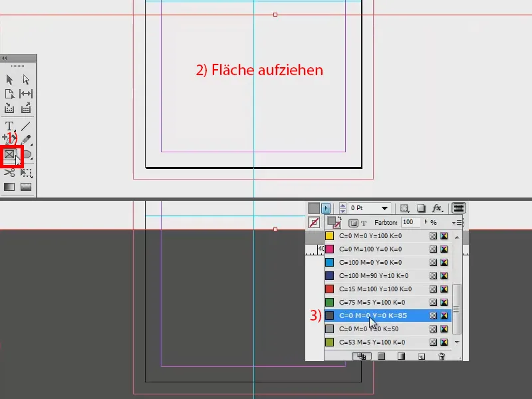Select the Page tool
Image resolution: width=532 pixels, height=399 pixels.
pos(9,94)
